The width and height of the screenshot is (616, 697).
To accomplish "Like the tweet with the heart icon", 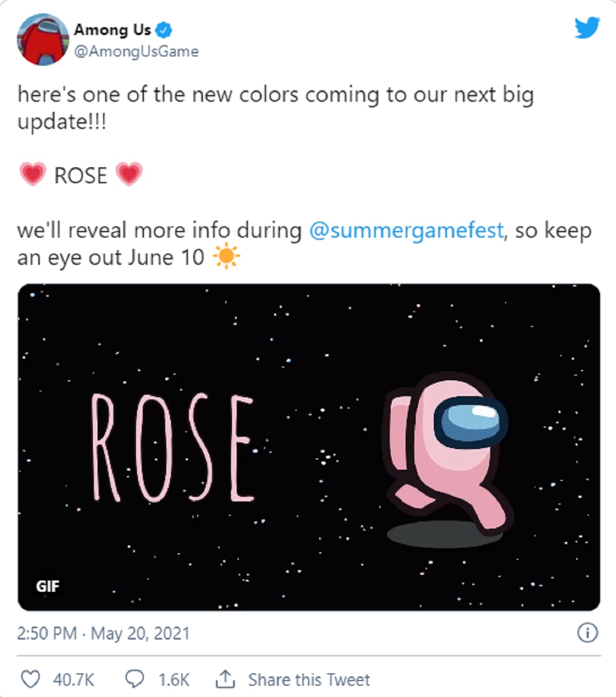I will (x=30, y=680).
